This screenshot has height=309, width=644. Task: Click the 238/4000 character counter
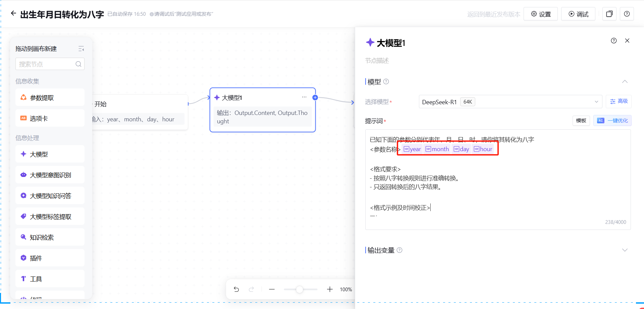tap(615, 222)
